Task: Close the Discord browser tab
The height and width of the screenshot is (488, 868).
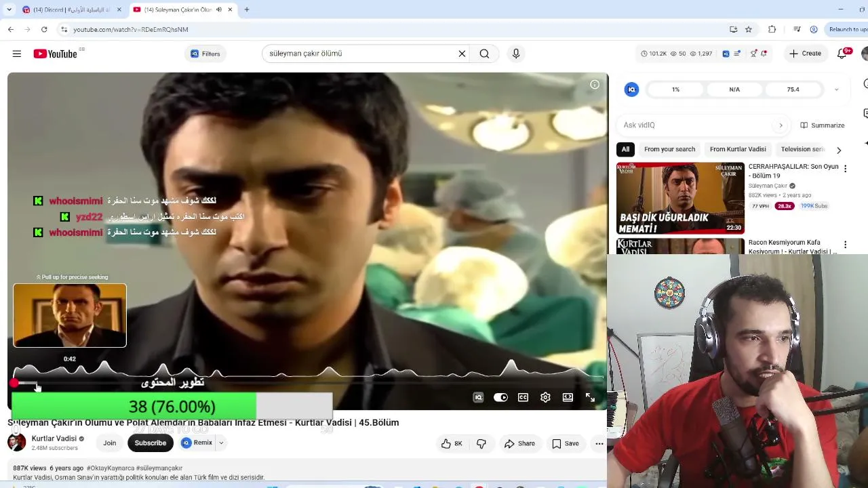Action: click(119, 10)
